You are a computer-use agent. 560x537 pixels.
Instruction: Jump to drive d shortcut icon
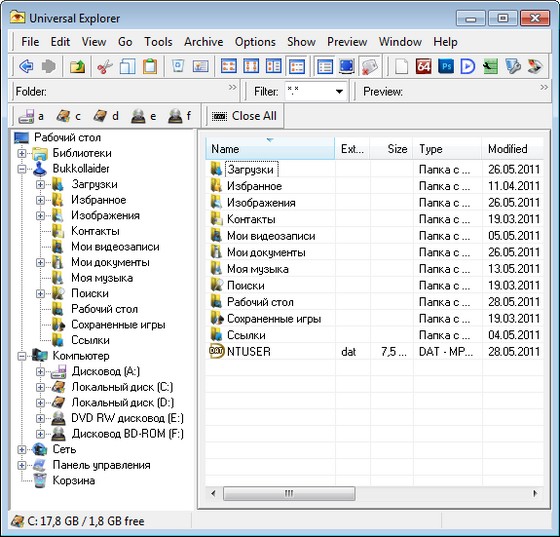(105, 116)
